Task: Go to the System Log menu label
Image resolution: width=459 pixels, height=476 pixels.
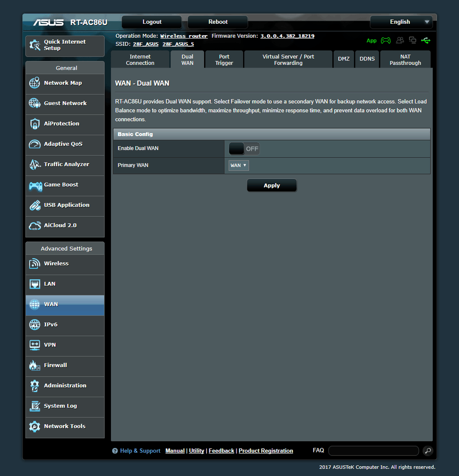Action: (61, 406)
